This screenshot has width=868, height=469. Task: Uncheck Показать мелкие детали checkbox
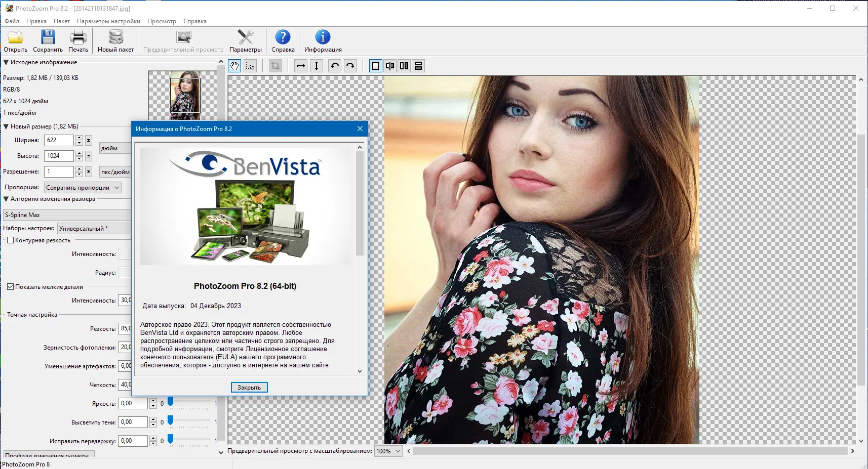pos(10,287)
